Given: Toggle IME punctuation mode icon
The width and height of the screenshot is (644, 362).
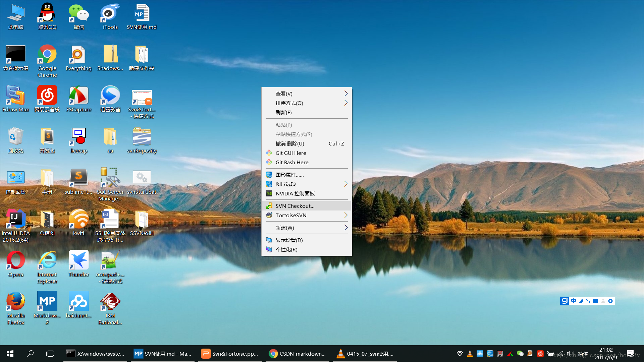Looking at the screenshot, I should pyautogui.click(x=588, y=301).
